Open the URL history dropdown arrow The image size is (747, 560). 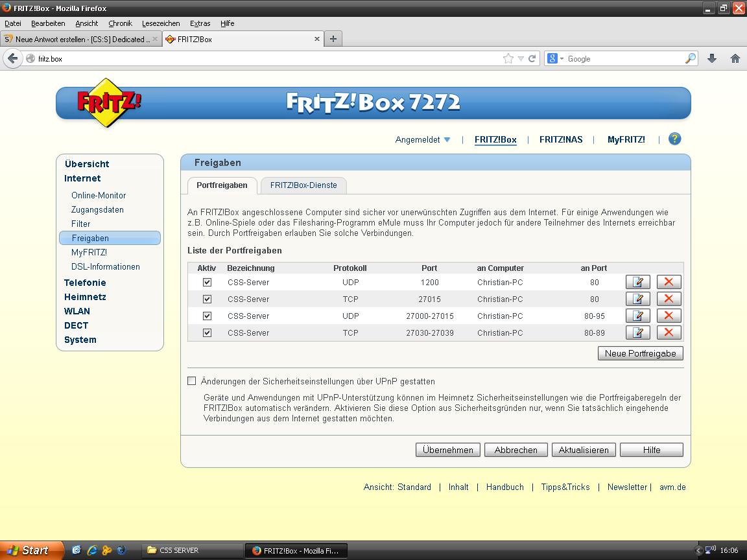point(521,58)
